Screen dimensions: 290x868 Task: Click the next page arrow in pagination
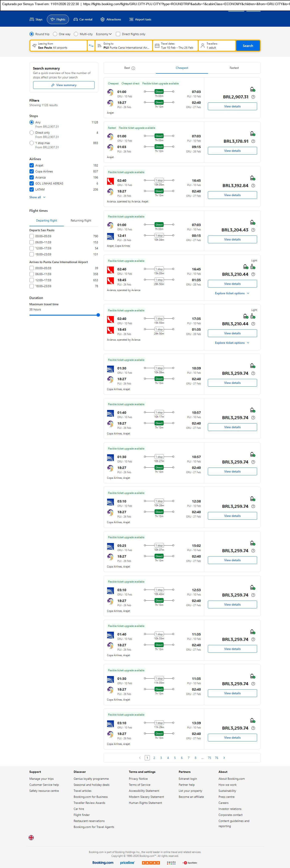[224, 758]
